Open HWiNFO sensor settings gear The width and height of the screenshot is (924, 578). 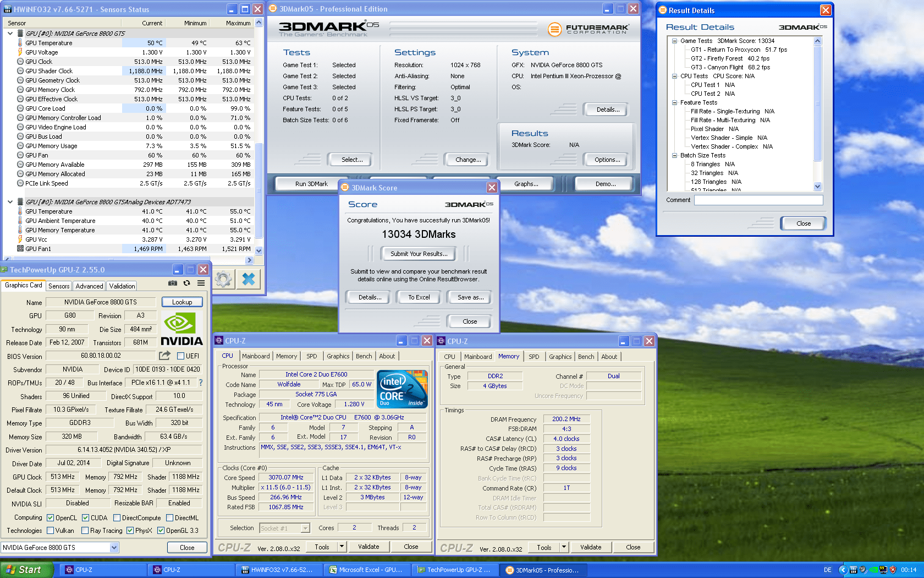coord(223,280)
